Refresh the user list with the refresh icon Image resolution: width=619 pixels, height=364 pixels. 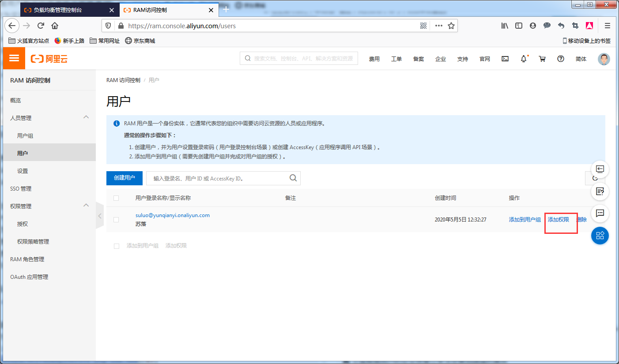pos(595,178)
